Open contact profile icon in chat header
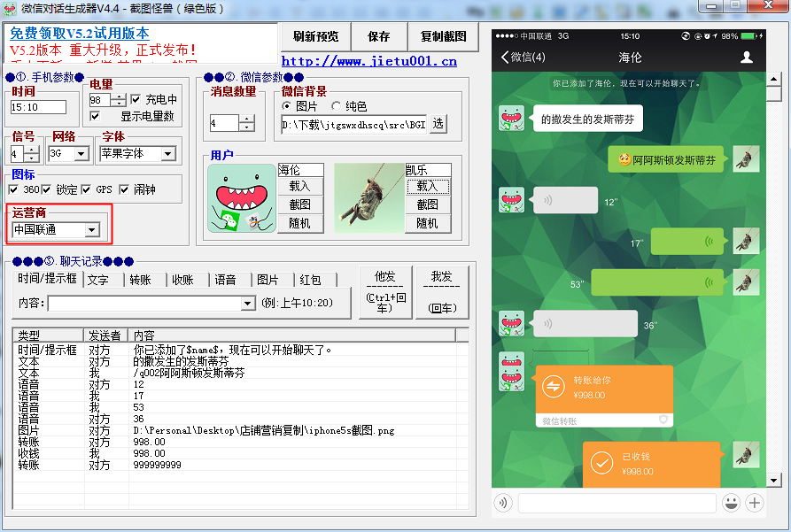 tap(747, 57)
